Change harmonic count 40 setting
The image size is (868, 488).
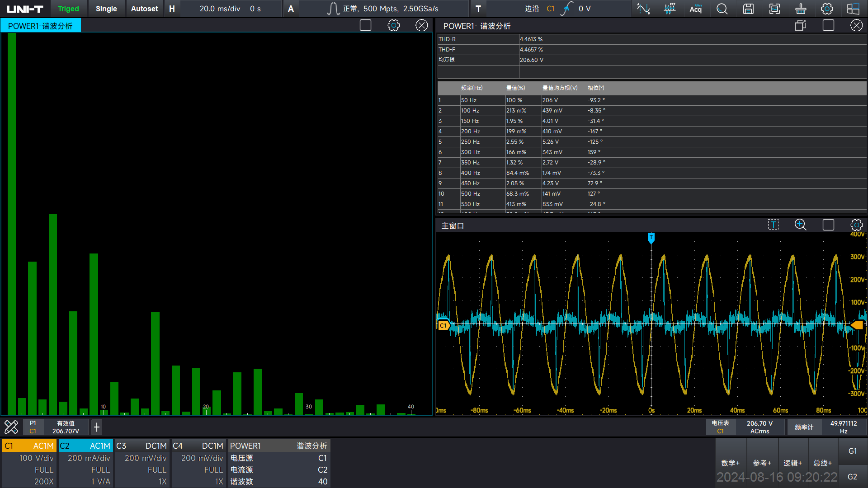coord(279,481)
